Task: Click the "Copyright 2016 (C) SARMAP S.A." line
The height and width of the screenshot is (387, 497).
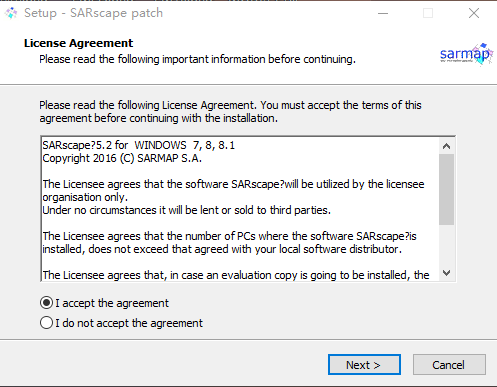Action: (122, 158)
